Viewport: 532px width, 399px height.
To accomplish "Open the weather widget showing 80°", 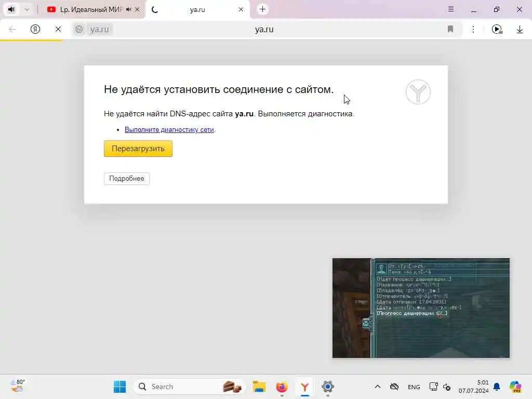I will 17,387.
